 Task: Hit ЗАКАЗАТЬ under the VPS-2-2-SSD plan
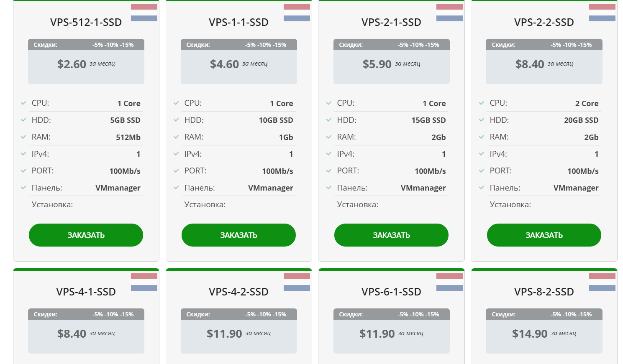(544, 235)
